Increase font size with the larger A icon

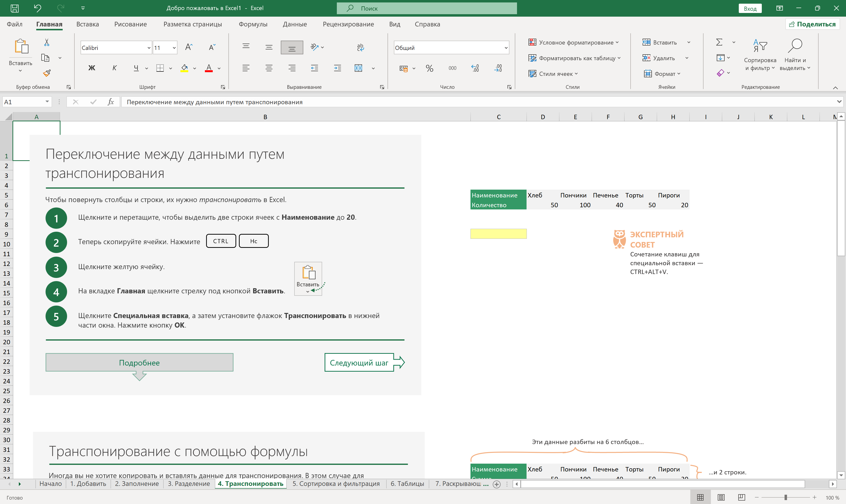tap(189, 47)
